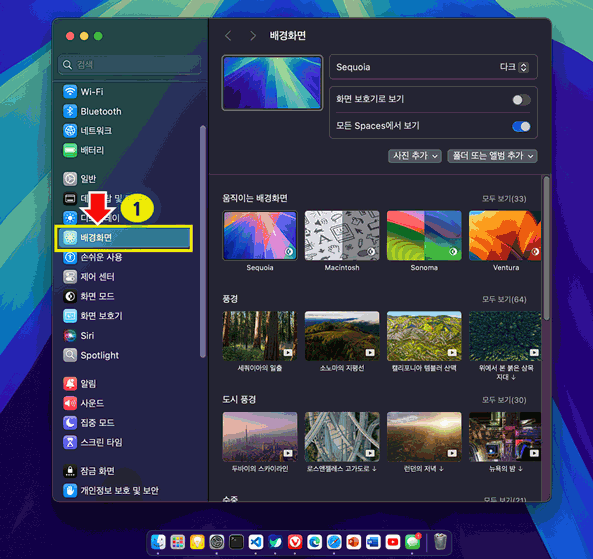The height and width of the screenshot is (559, 593).
Task: Choose the Sonoma wallpaper thumbnail
Action: (x=424, y=236)
